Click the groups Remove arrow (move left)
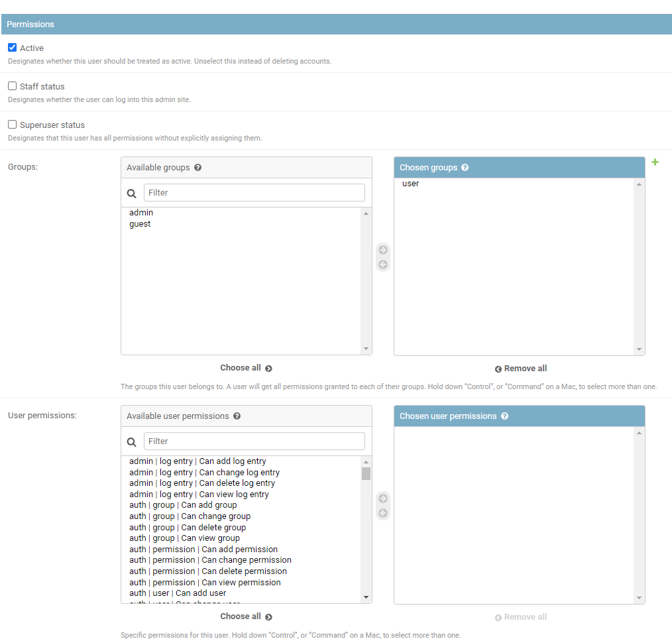 click(383, 264)
